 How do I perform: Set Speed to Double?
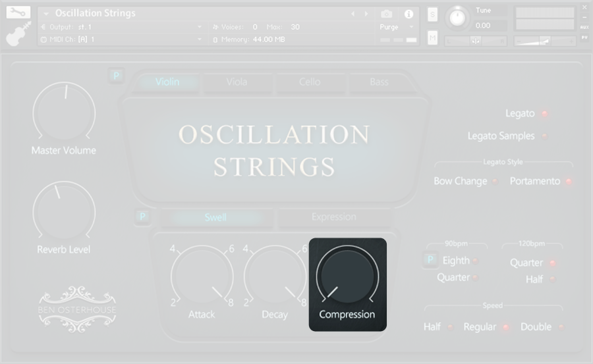[561, 327]
